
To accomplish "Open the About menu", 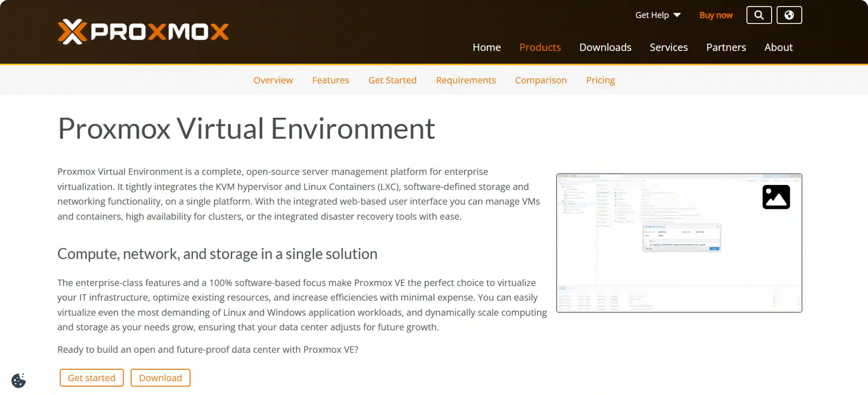I will (x=778, y=47).
